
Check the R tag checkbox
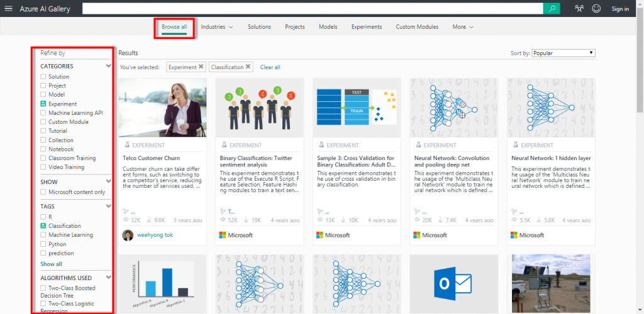(x=43, y=217)
